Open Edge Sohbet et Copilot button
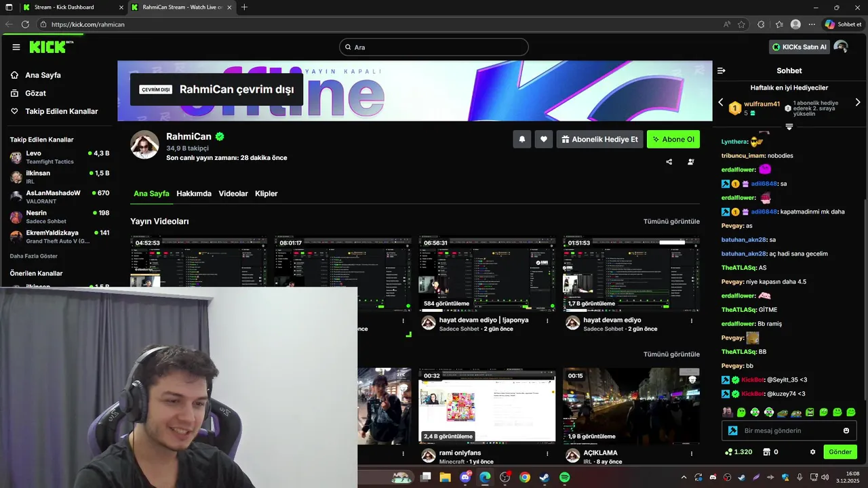 [844, 24]
